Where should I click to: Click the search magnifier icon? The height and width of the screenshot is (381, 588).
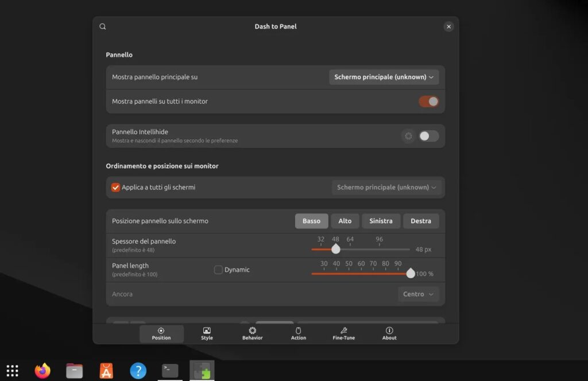[102, 26]
